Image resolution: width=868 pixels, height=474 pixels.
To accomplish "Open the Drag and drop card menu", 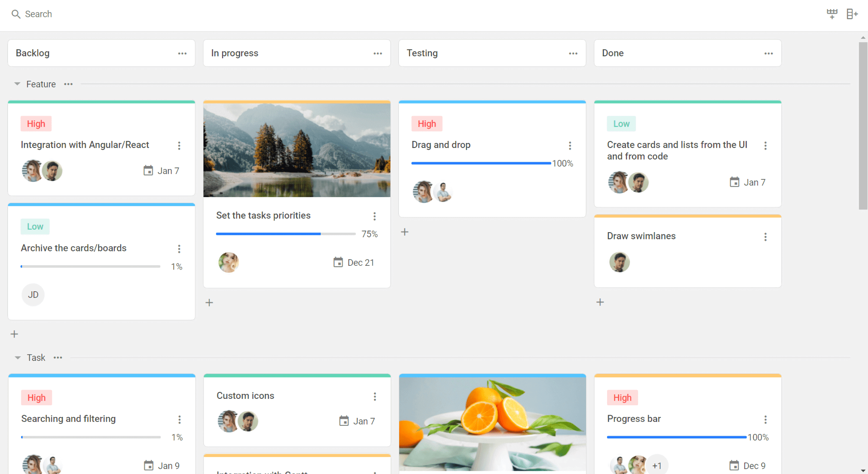I will click(570, 146).
